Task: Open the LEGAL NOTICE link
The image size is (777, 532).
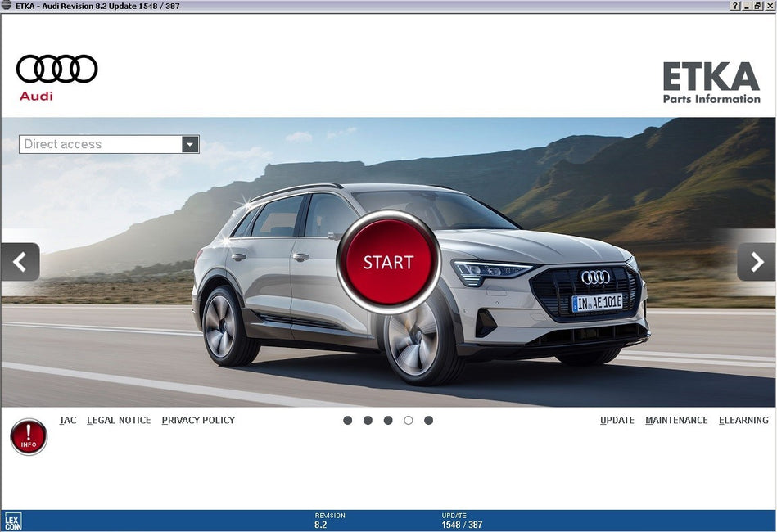Action: pos(119,420)
